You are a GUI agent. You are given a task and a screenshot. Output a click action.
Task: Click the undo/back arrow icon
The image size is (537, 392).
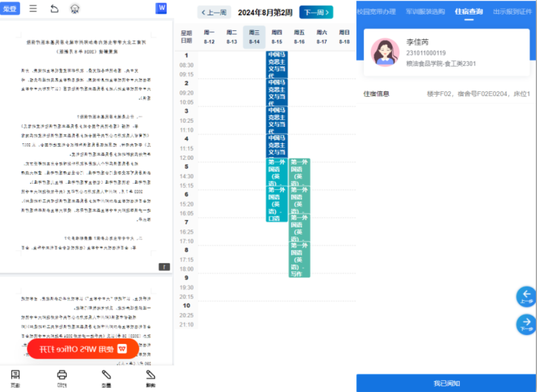tap(54, 8)
